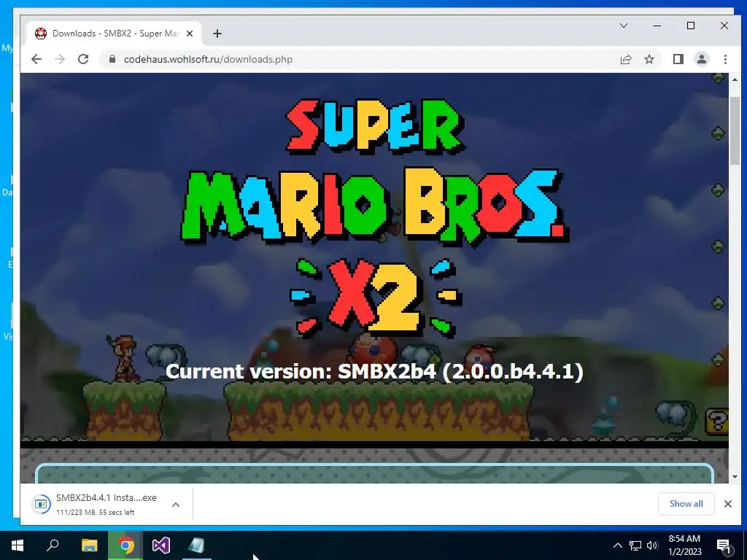
Task: Click Show all downloads
Action: click(x=686, y=504)
